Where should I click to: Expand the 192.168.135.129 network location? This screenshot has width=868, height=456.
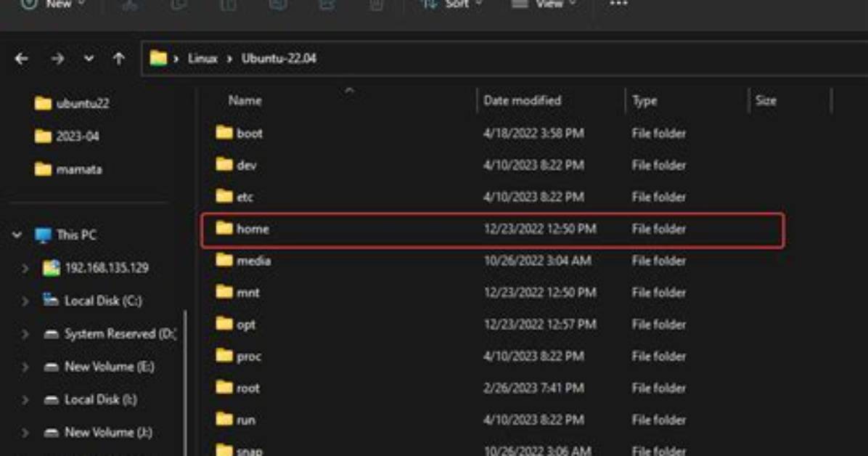pos(25,268)
